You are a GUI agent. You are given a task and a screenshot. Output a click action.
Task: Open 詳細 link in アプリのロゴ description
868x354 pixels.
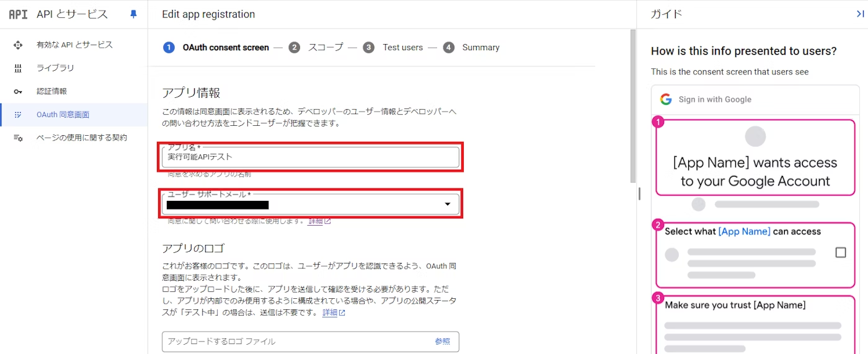[x=334, y=313]
